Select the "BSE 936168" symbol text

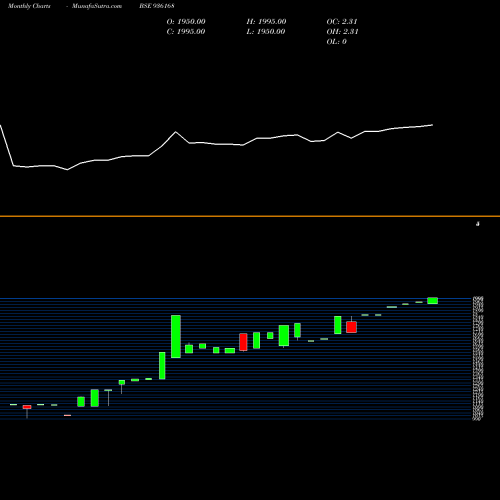coord(157,6)
